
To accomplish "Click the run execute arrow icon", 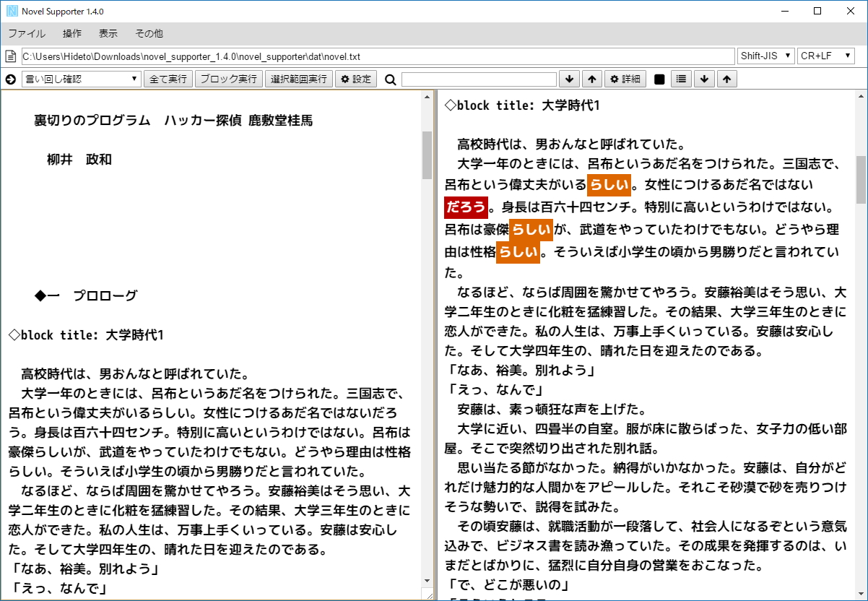I will point(9,79).
